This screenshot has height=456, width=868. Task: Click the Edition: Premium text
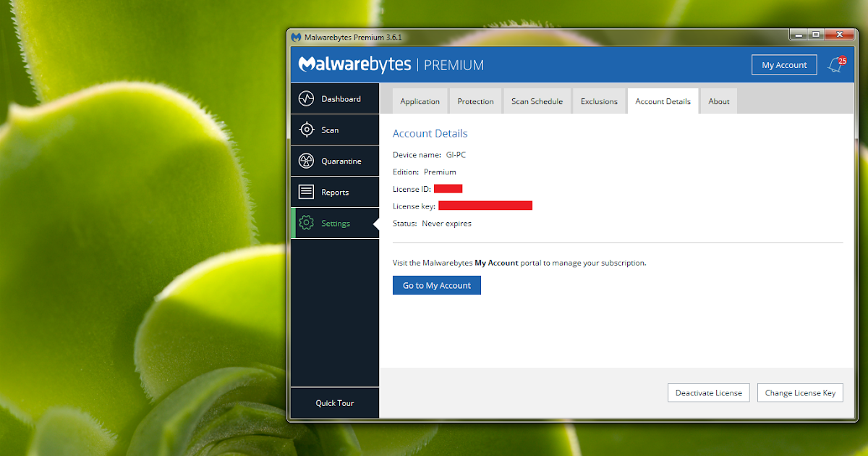(x=424, y=172)
